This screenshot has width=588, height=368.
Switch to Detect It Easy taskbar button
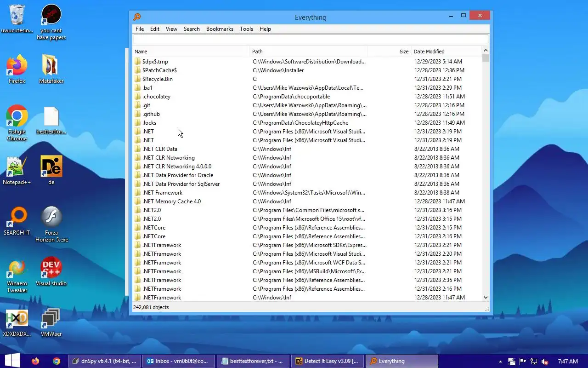click(328, 361)
